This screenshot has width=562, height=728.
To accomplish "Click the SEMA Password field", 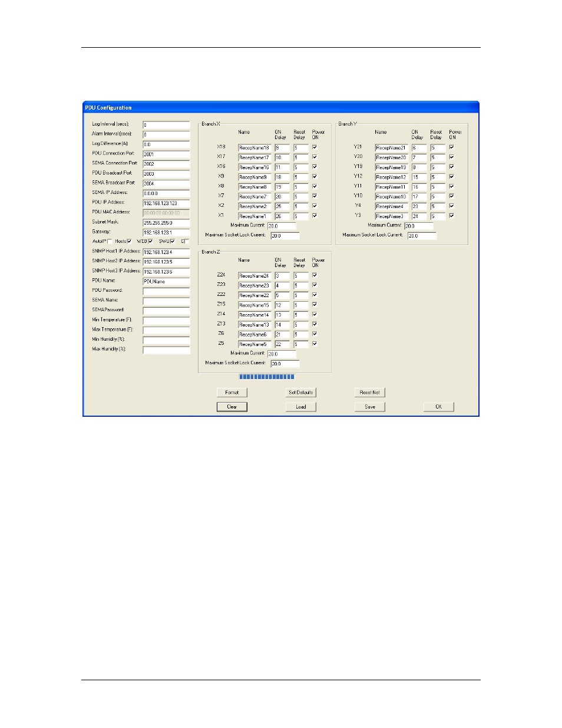I will pos(166,311).
